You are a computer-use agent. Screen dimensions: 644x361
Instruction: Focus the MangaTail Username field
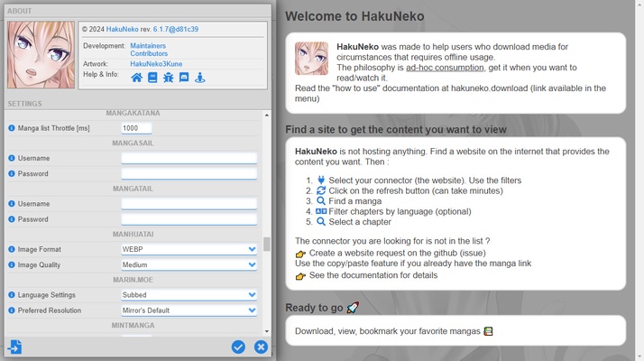coord(189,204)
